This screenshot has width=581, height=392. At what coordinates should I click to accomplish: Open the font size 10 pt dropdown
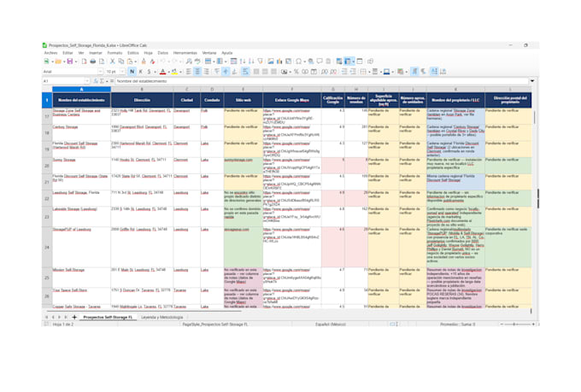pos(122,72)
